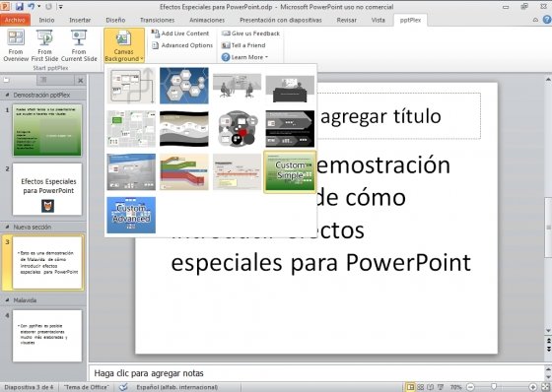The image size is (552, 392).
Task: Pick the blue hexagon canvas background
Action: [183, 86]
